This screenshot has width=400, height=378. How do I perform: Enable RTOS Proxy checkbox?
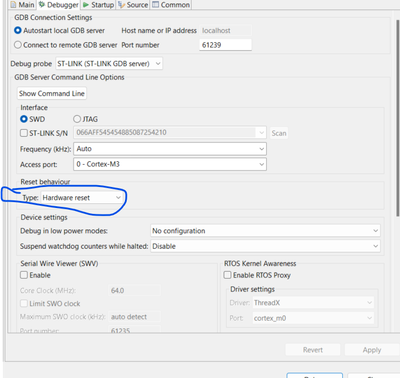[x=227, y=275]
